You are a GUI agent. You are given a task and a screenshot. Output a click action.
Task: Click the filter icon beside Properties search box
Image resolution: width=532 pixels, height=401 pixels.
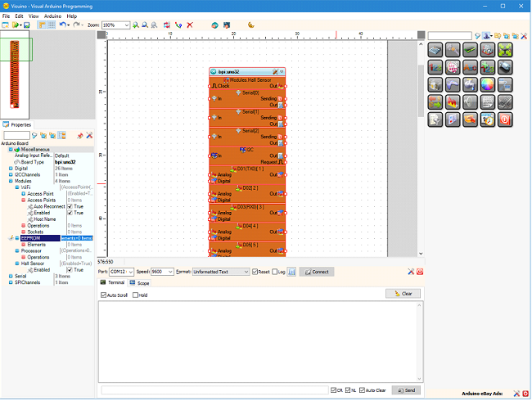[34, 136]
